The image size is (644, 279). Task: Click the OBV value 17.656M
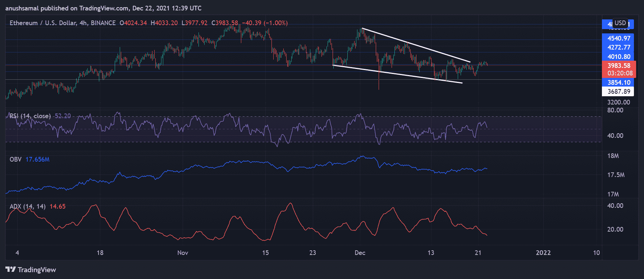coord(37,159)
